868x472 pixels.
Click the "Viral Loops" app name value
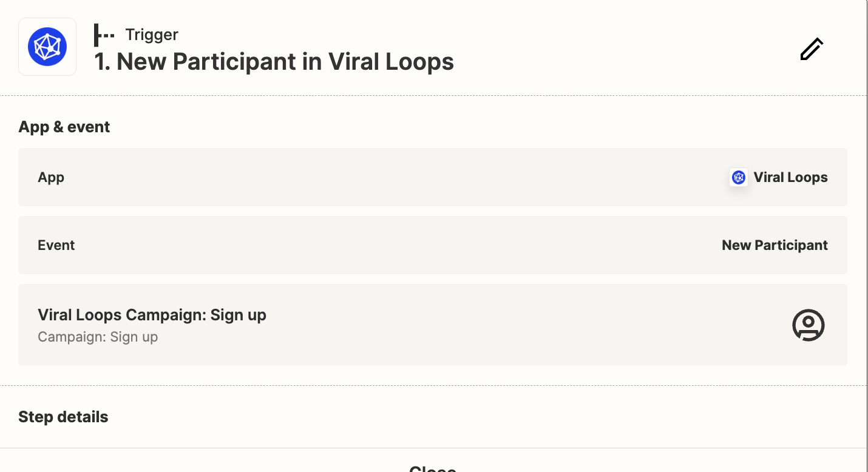pos(790,177)
